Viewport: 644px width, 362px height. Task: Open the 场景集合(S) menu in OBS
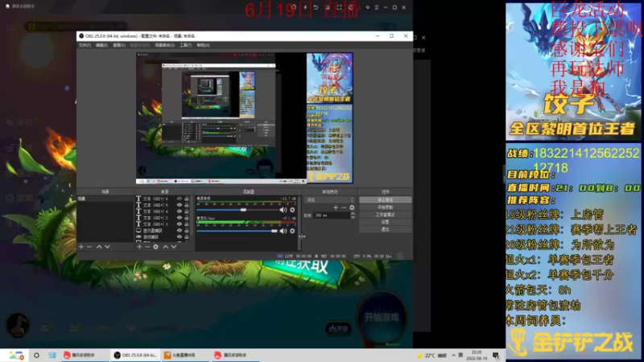[x=165, y=45]
